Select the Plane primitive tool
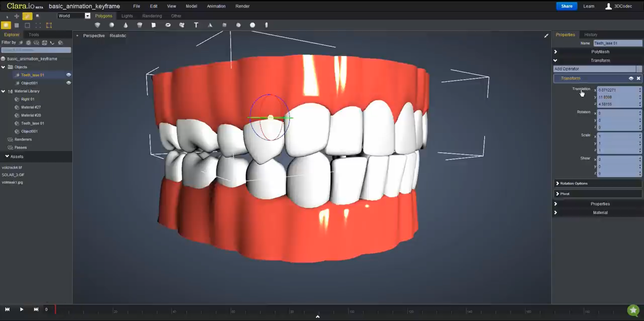Viewport: 644px width, 321px height. click(x=154, y=25)
